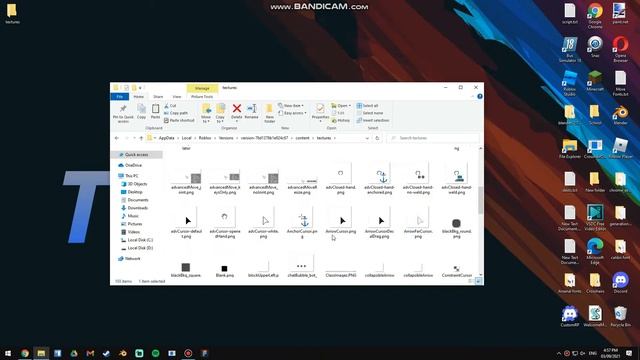The image size is (640, 360).
Task: Open the Explorer help icon
Action: coord(480,97)
